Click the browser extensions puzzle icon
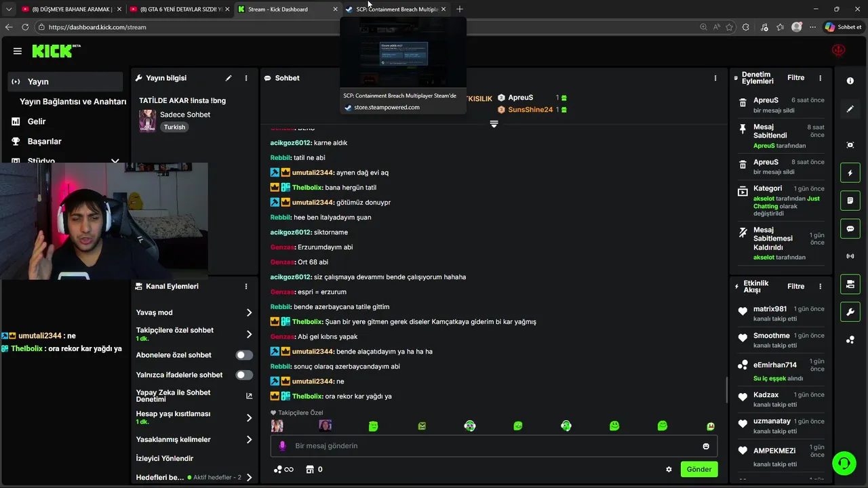Image resolution: width=868 pixels, height=488 pixels. coord(746,27)
